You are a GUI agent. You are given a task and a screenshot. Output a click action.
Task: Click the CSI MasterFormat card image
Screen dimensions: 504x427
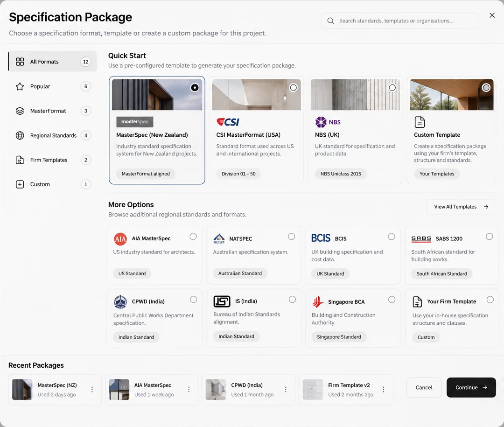257,95
